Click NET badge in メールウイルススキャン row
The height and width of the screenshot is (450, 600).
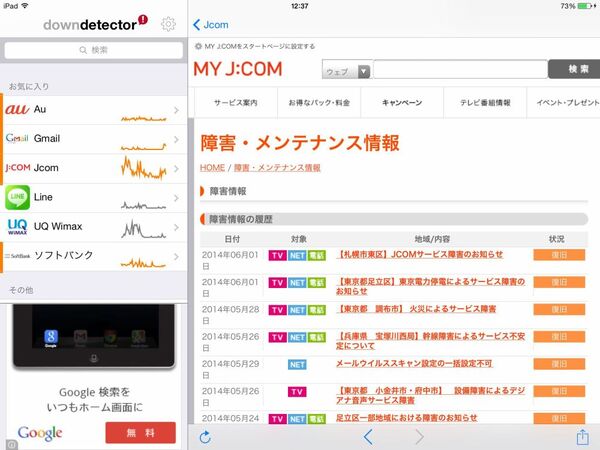coord(297,365)
